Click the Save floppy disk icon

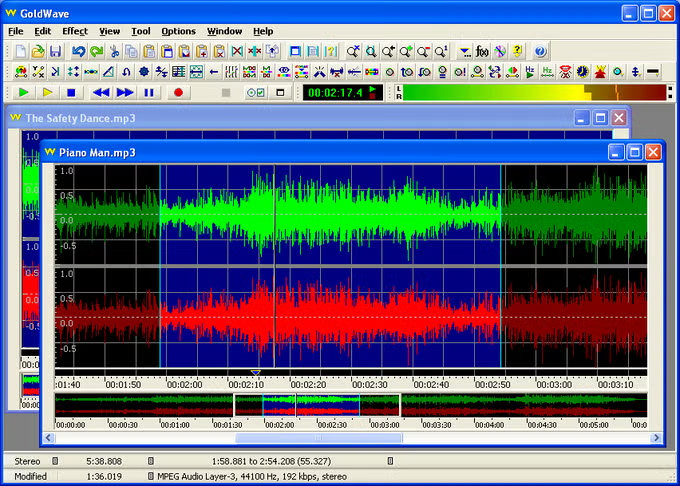point(54,51)
